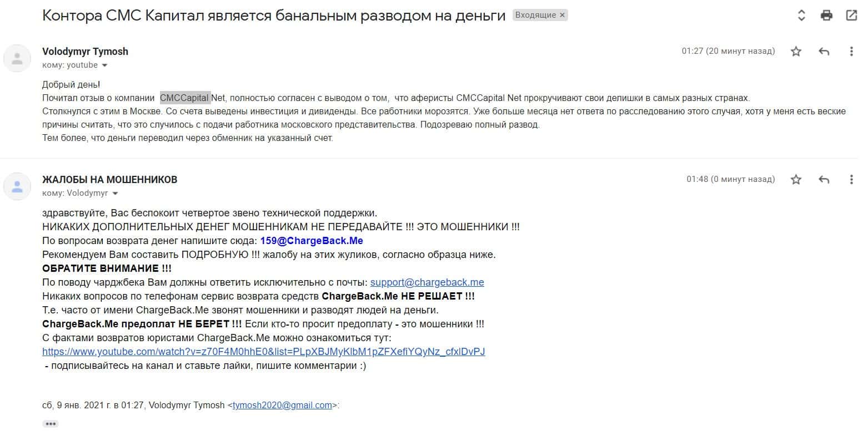Expand all messages with the up-down arrows icon
This screenshot has height=441, width=868.
[801, 16]
